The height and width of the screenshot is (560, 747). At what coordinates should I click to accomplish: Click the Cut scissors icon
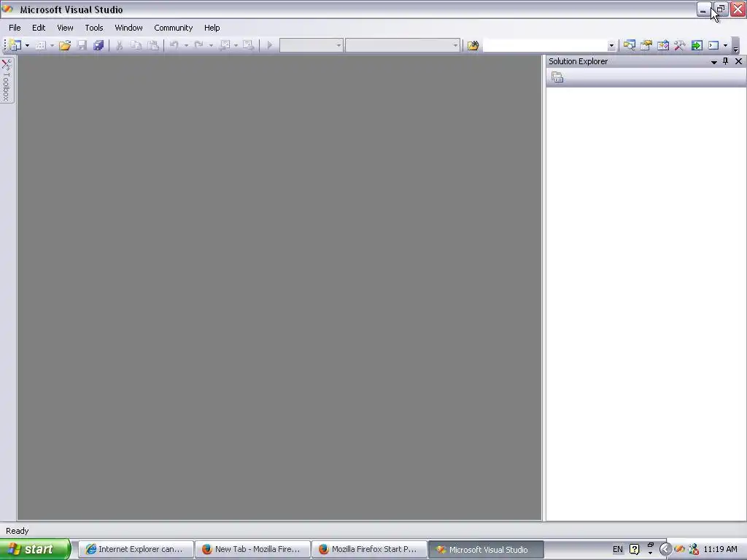[119, 45]
